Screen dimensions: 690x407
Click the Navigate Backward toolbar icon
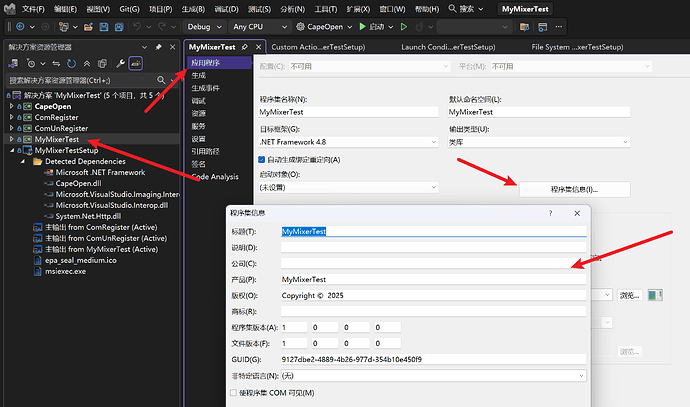coord(20,27)
